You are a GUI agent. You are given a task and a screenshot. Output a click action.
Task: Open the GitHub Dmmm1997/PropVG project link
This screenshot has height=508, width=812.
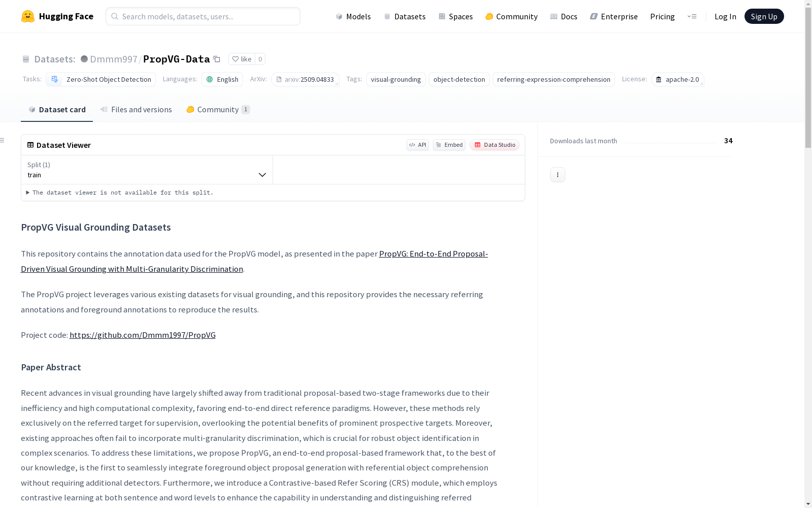pyautogui.click(x=143, y=335)
